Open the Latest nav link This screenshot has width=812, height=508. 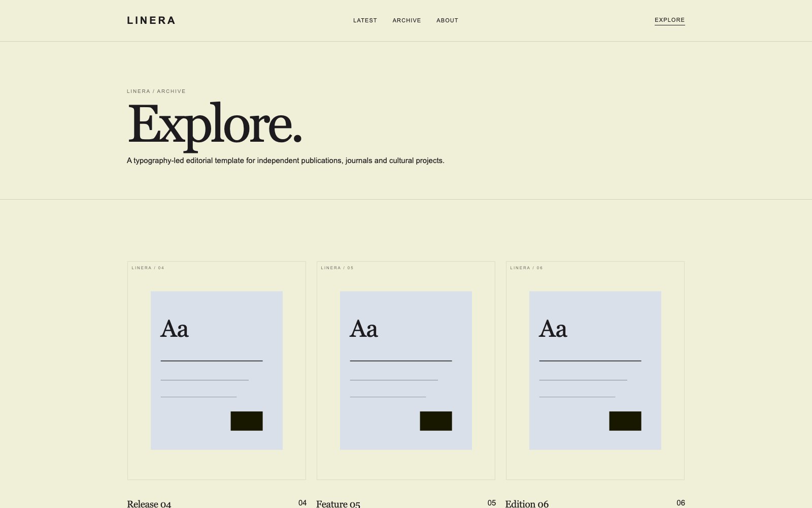point(365,20)
